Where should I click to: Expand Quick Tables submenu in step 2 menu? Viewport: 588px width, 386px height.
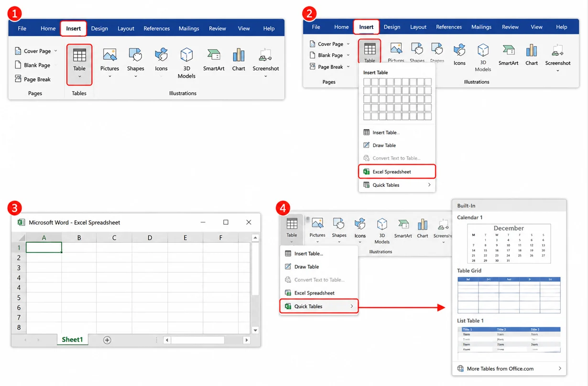click(x=429, y=185)
